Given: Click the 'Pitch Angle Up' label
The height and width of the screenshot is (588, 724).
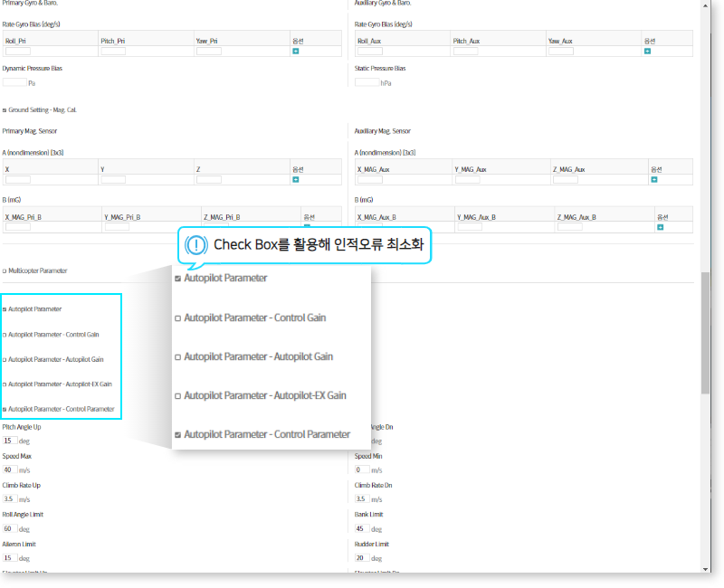Looking at the screenshot, I should [x=22, y=427].
